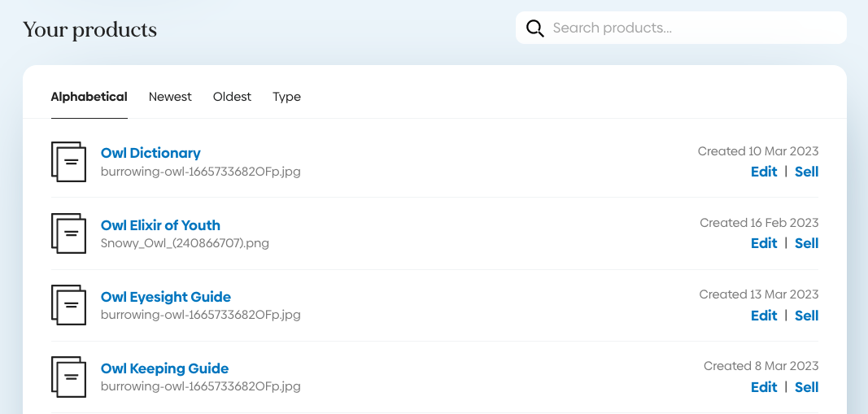Click the Owl Elixir of Youth document icon
This screenshot has width=868, height=414.
pyautogui.click(x=68, y=233)
